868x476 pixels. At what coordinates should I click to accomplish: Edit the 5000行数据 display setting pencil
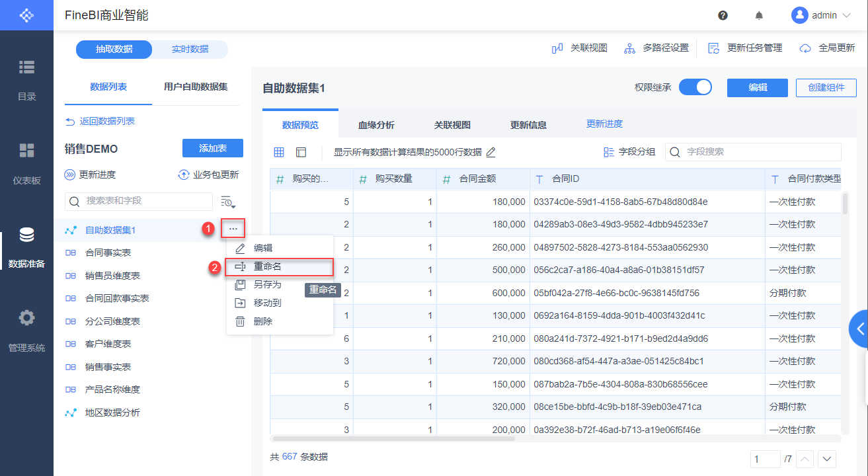(x=491, y=152)
